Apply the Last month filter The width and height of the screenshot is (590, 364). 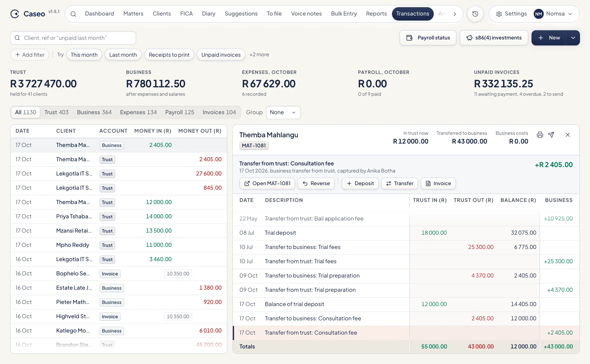tap(123, 55)
